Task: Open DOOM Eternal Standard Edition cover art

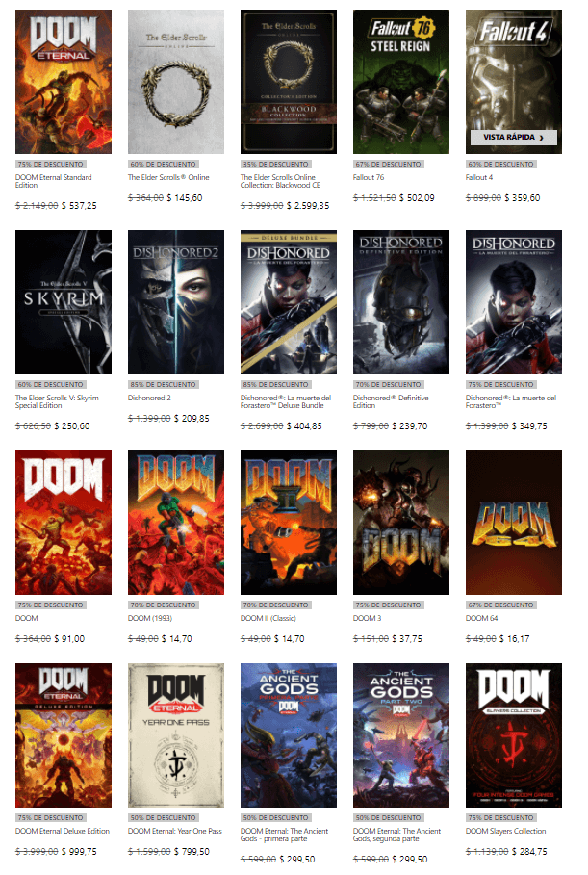Action: pos(64,82)
